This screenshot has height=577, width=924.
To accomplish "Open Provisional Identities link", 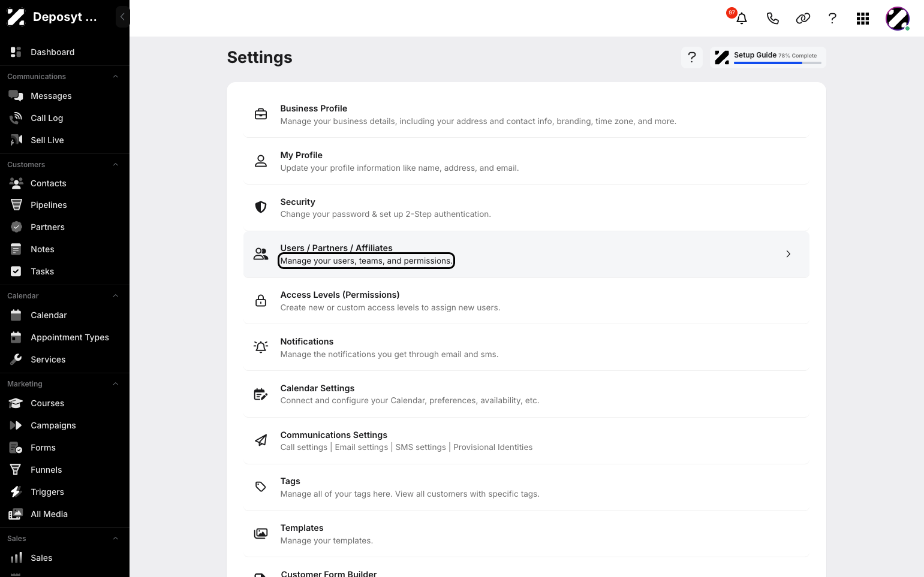I will point(493,447).
